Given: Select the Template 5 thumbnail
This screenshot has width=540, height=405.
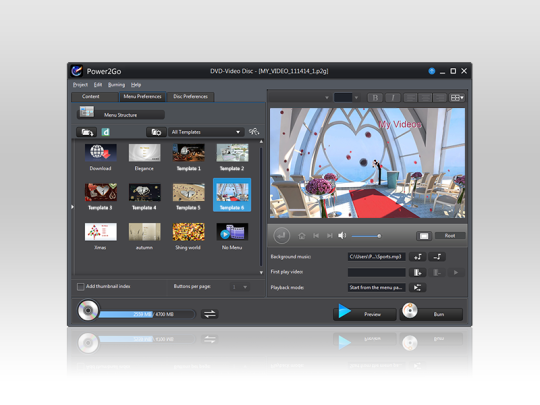Looking at the screenshot, I should pos(188,192).
